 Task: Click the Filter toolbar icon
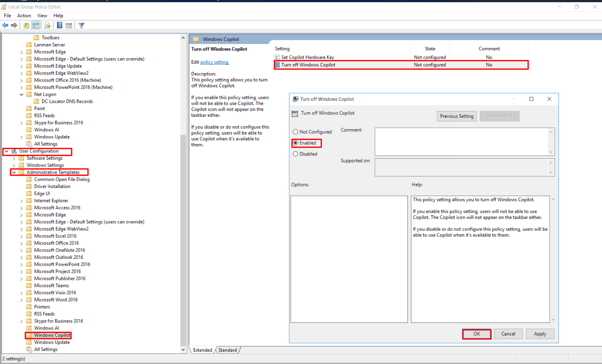click(x=81, y=25)
